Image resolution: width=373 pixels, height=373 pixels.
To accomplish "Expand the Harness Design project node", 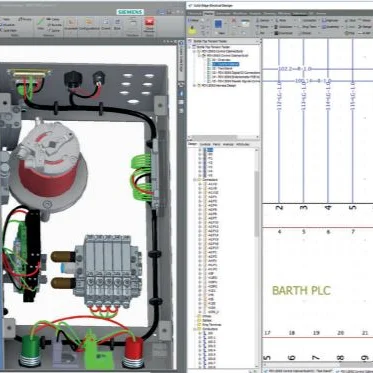I will pos(195,86).
